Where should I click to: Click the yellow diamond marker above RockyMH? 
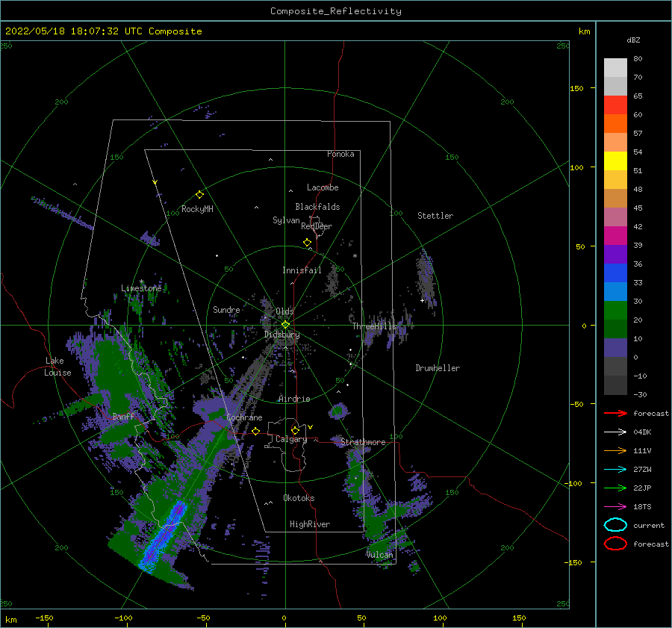coord(199,195)
